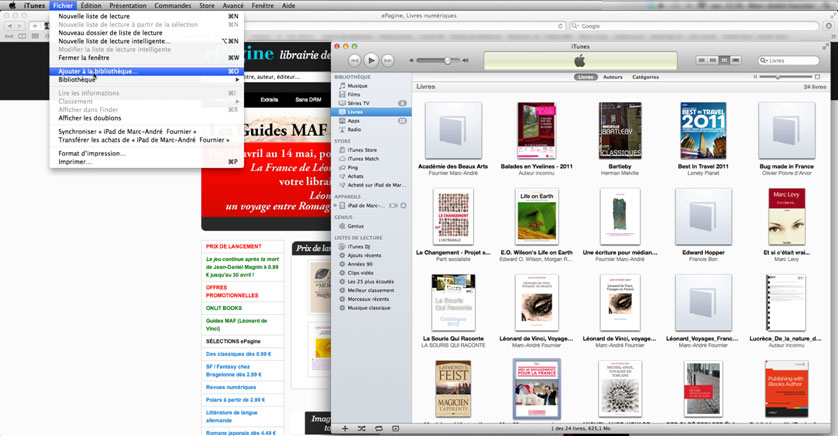Viewport: 838px width, 436px height.
Task: Open the Édition menu
Action: pyautogui.click(x=90, y=5)
